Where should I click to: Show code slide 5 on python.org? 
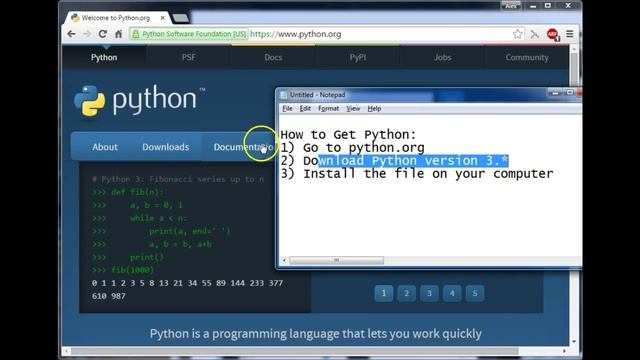point(475,293)
